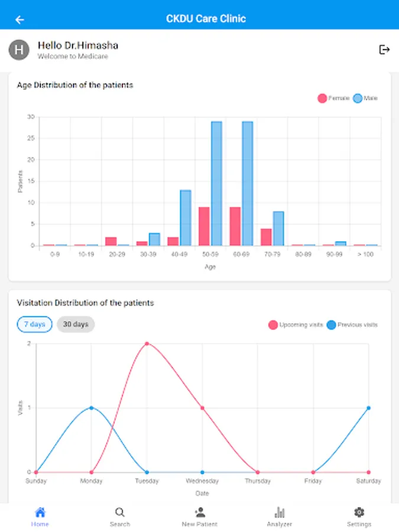Viewport: 399px width, 532px height.
Task: Click the Hello Dr.Himasha greeting
Action: pyautogui.click(x=78, y=45)
